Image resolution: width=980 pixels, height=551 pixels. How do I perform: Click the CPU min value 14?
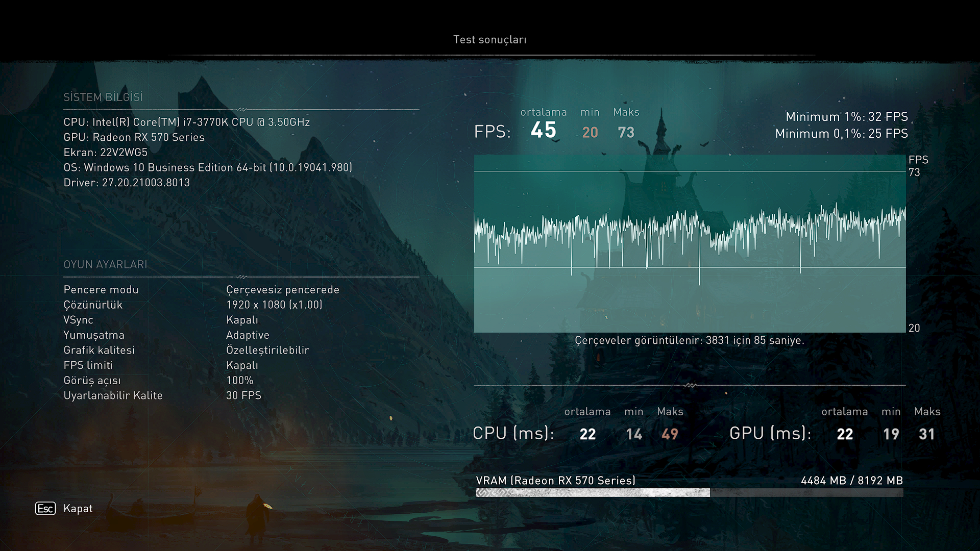point(634,434)
